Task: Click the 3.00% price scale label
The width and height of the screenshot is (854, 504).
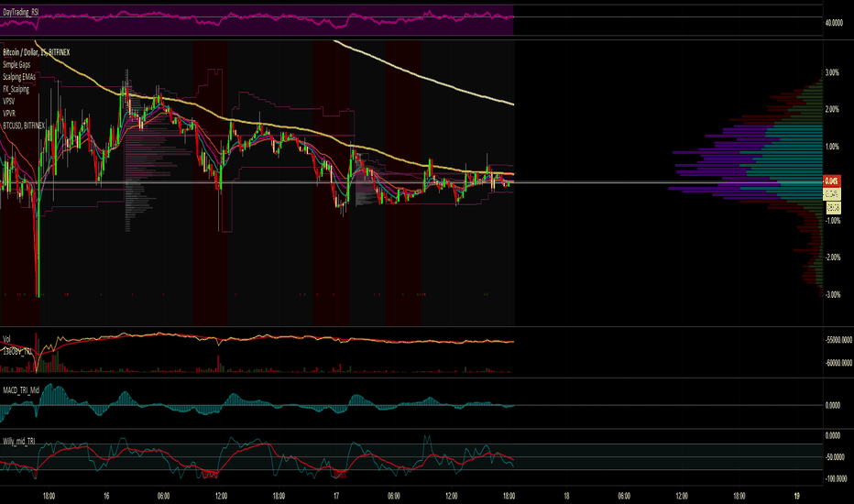Action: click(832, 72)
